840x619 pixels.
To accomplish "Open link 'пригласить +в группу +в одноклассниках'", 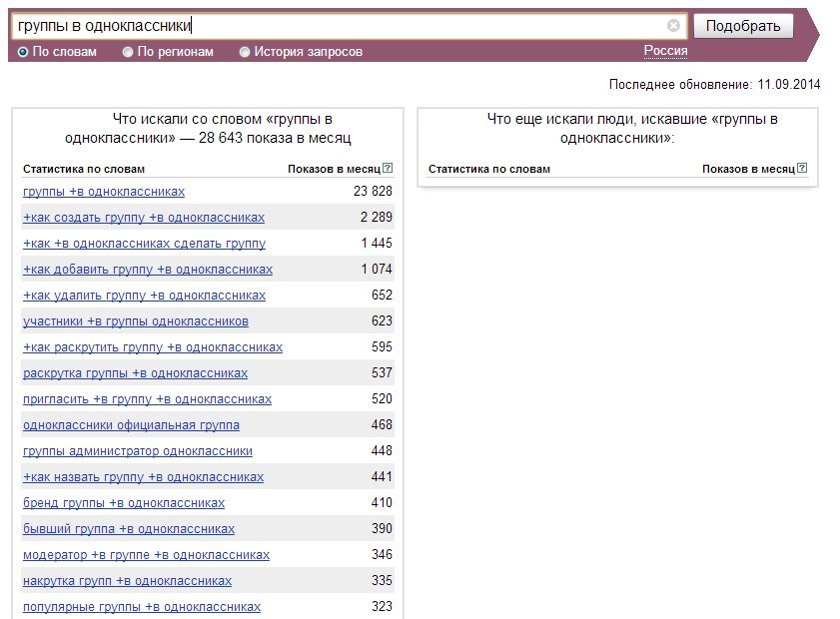I will (147, 399).
